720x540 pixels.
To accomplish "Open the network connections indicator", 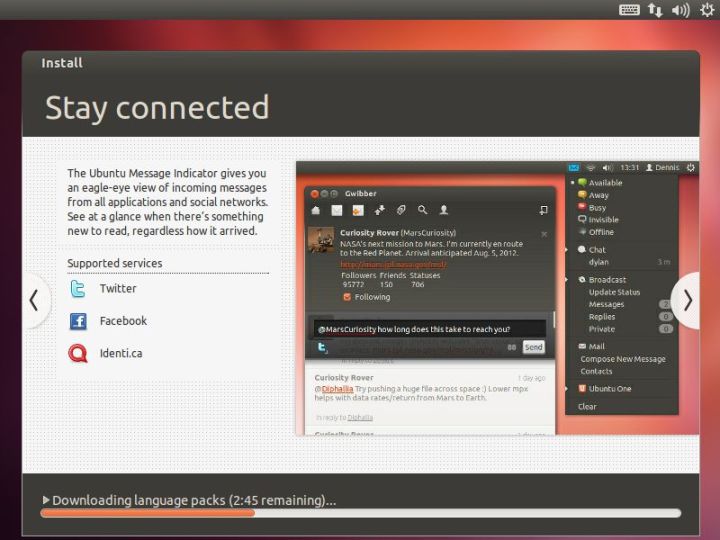I will 655,10.
